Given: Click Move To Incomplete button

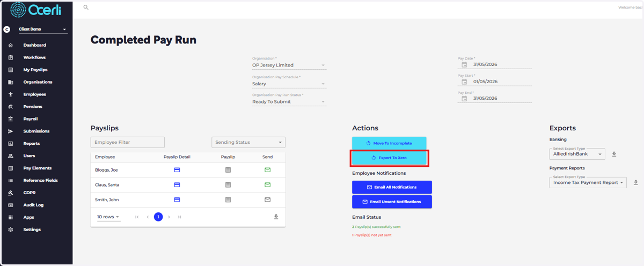Looking at the screenshot, I should pyautogui.click(x=389, y=143).
